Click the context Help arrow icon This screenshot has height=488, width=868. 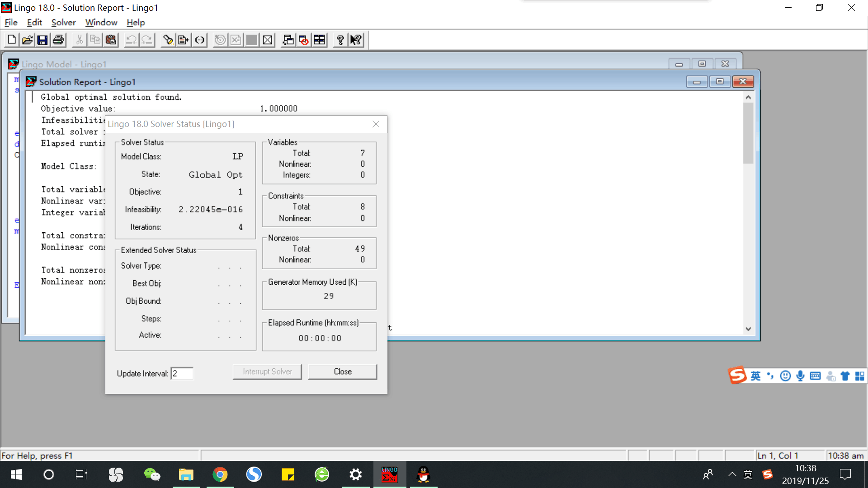tap(356, 40)
